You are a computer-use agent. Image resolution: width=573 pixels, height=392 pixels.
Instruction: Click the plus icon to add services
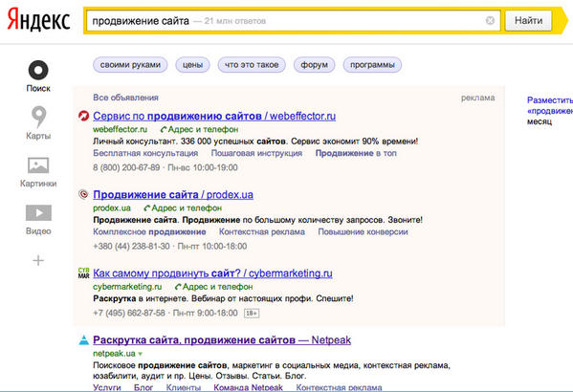coord(38,260)
